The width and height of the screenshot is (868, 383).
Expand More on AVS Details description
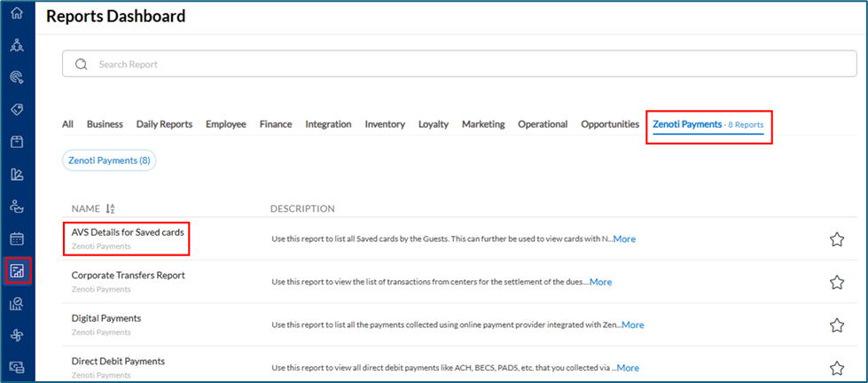[x=624, y=239]
